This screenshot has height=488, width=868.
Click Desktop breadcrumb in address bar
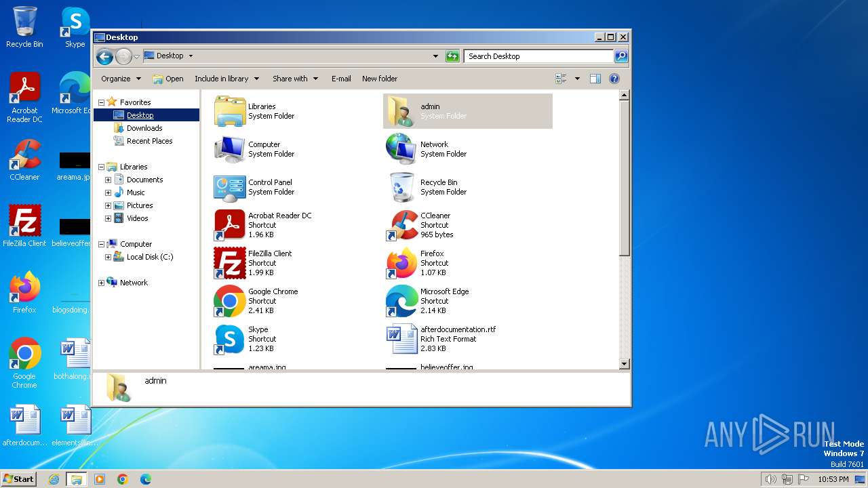tap(170, 56)
